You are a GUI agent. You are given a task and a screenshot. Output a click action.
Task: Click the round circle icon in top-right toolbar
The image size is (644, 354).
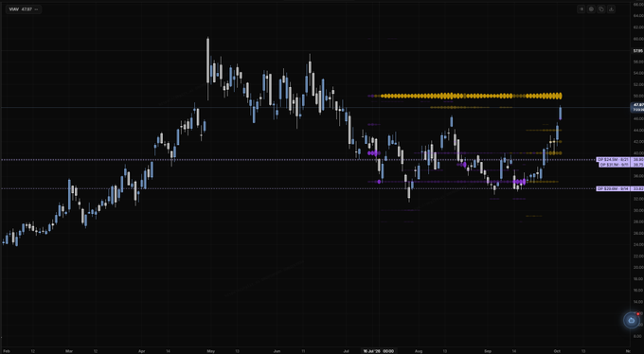[591, 9]
